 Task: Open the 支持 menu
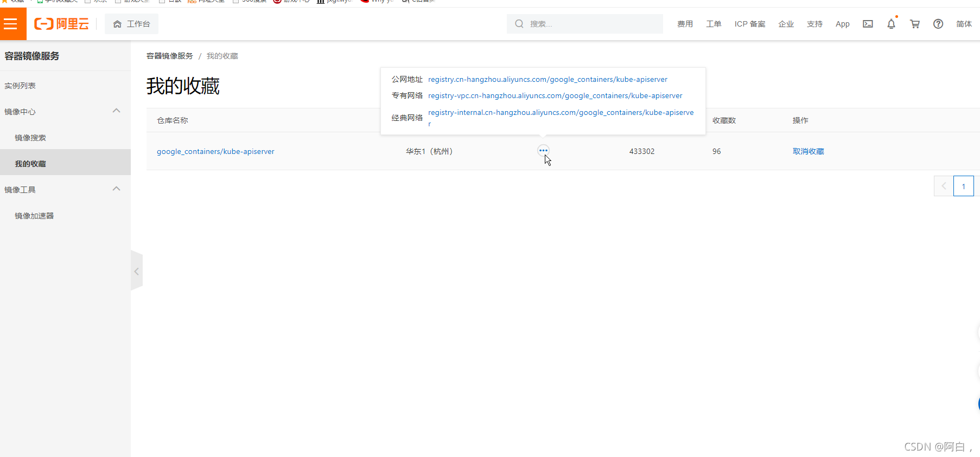814,24
